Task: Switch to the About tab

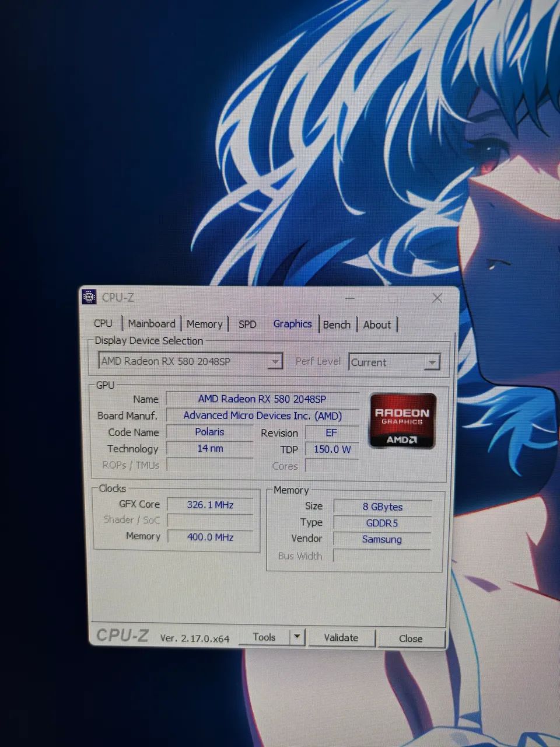Action: coord(377,325)
